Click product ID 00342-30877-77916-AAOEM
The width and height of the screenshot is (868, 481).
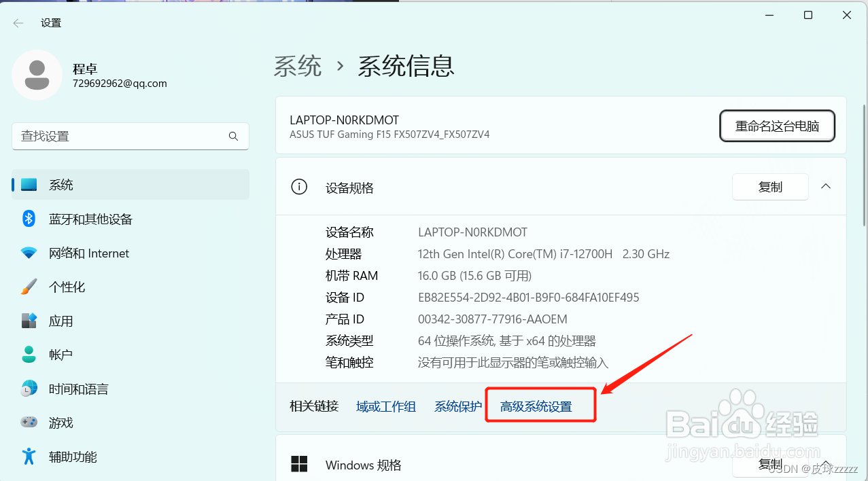492,319
